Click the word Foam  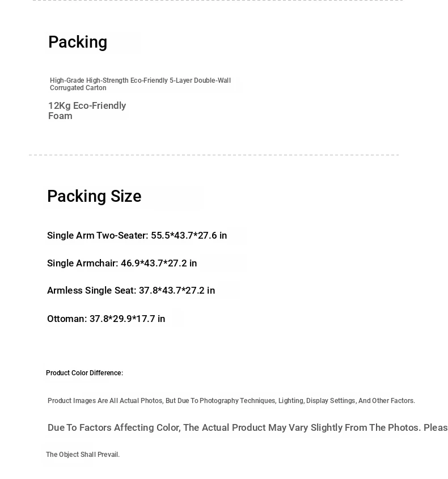60,116
